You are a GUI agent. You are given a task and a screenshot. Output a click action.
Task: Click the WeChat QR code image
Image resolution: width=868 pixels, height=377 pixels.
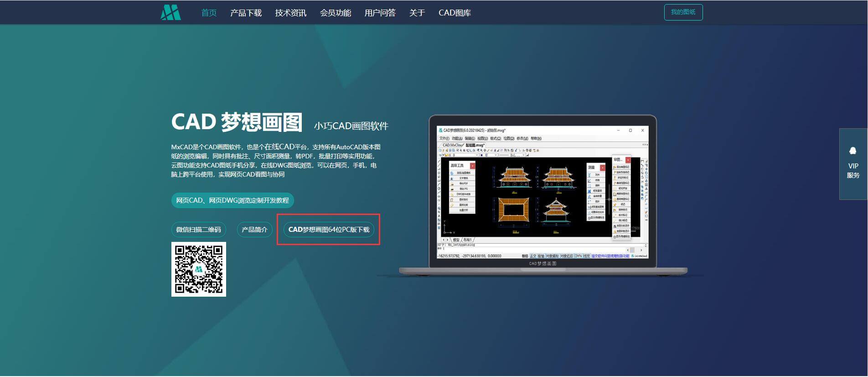click(199, 269)
